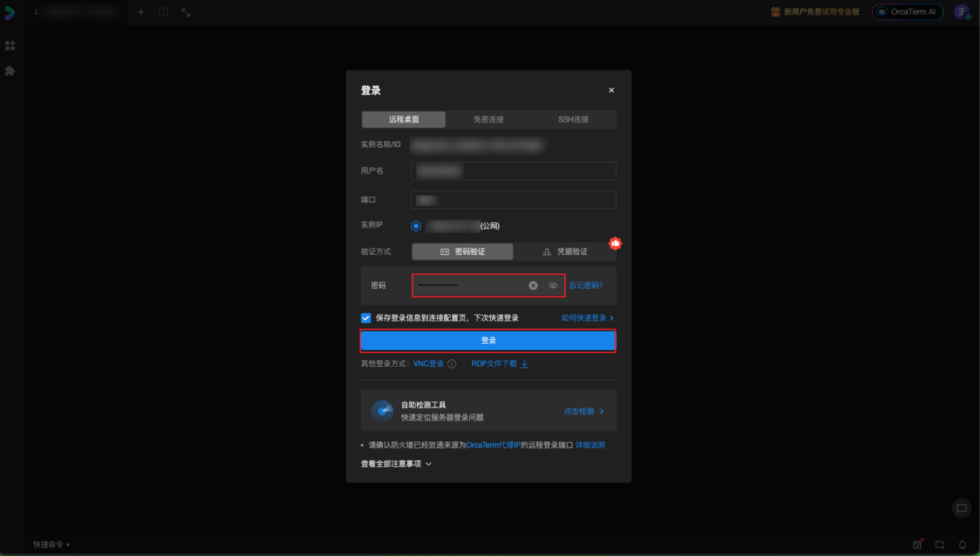Close the 登录 dialog

611,90
